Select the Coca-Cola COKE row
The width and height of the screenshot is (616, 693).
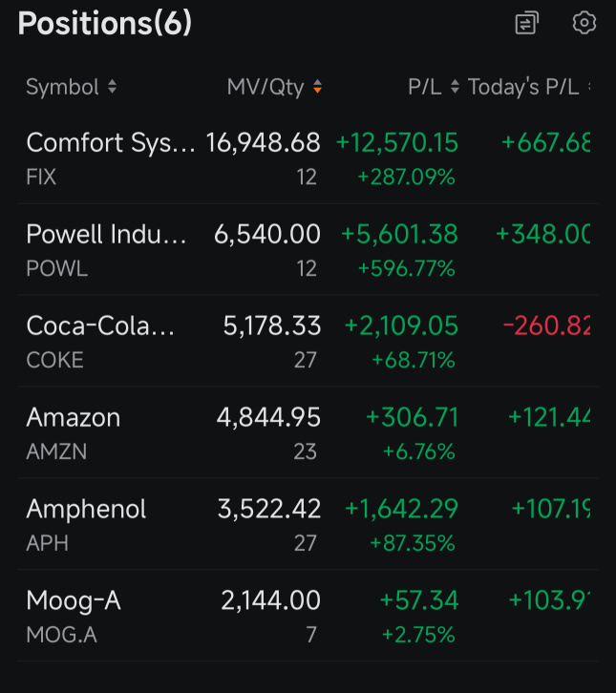click(x=308, y=341)
